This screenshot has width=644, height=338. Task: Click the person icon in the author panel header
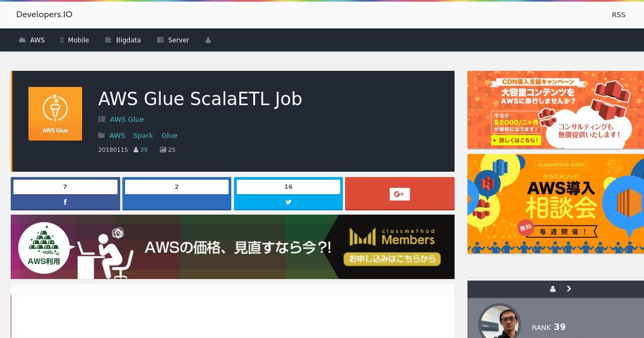553,289
